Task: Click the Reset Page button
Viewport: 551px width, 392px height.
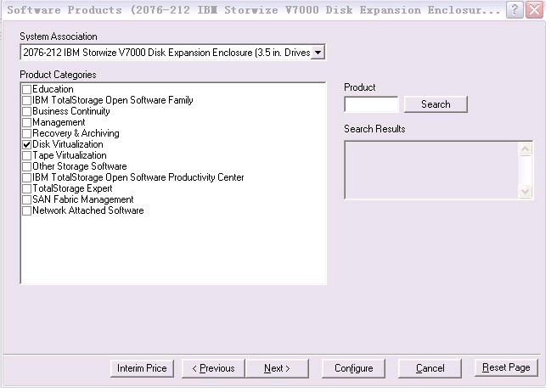Action: pyautogui.click(x=506, y=367)
